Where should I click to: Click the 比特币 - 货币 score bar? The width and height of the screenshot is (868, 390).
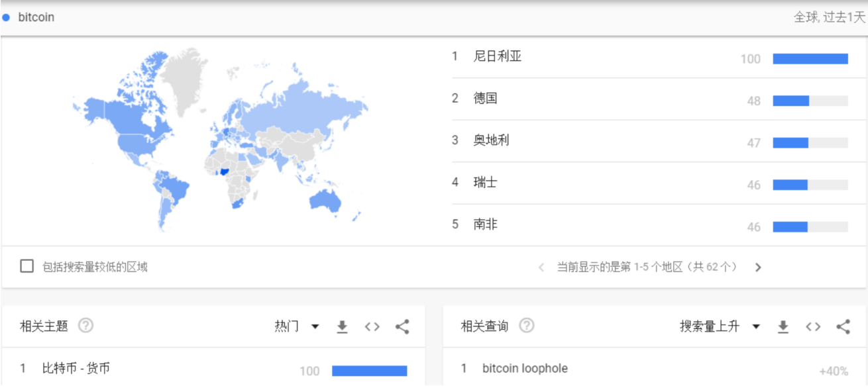[369, 371]
